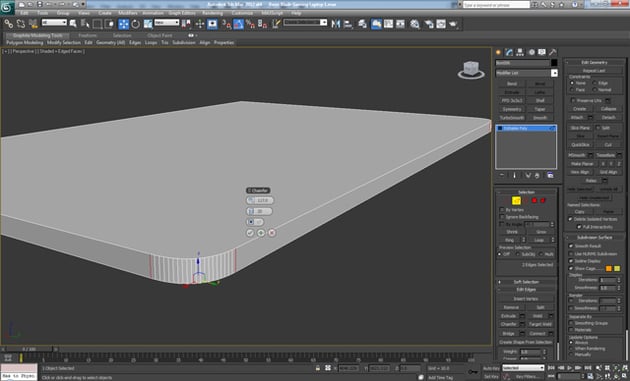Enable the Ignore Backfacing checkbox
This screenshot has width=630, height=381.
[502, 217]
